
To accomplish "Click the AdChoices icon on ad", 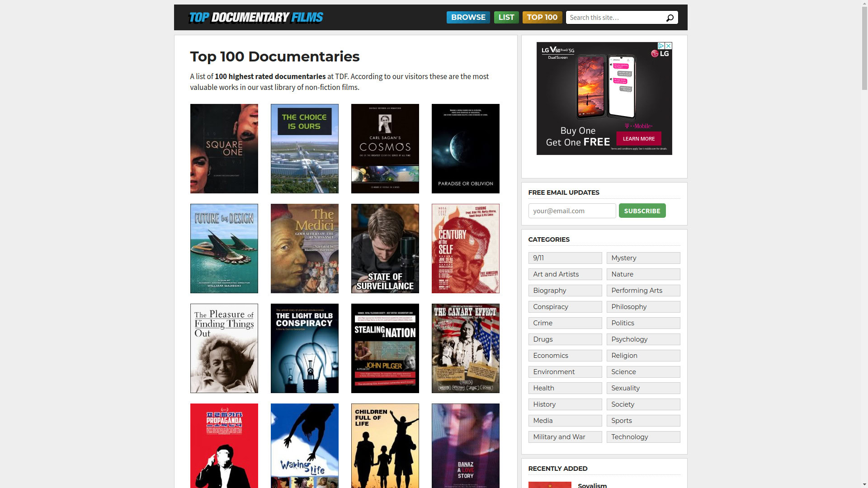I will click(661, 46).
